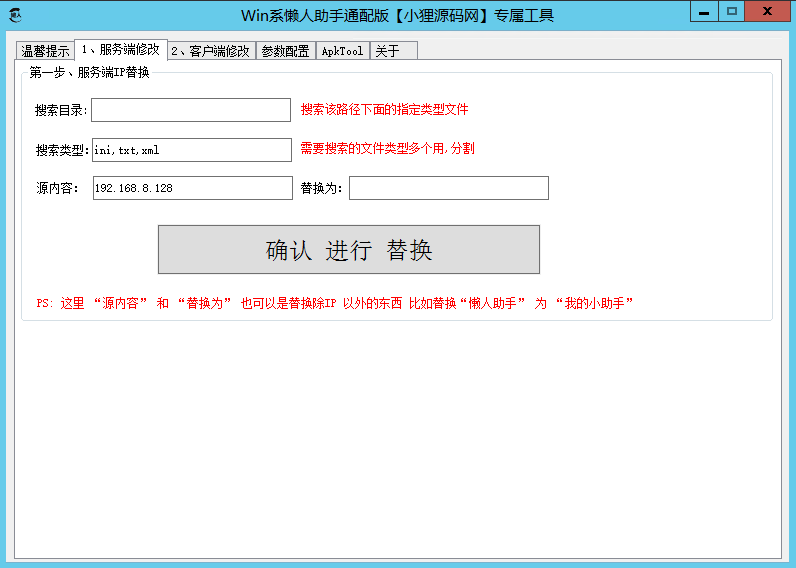Click the 第一步、服务端IP替换 group title
This screenshot has width=796, height=568.
click(x=89, y=73)
